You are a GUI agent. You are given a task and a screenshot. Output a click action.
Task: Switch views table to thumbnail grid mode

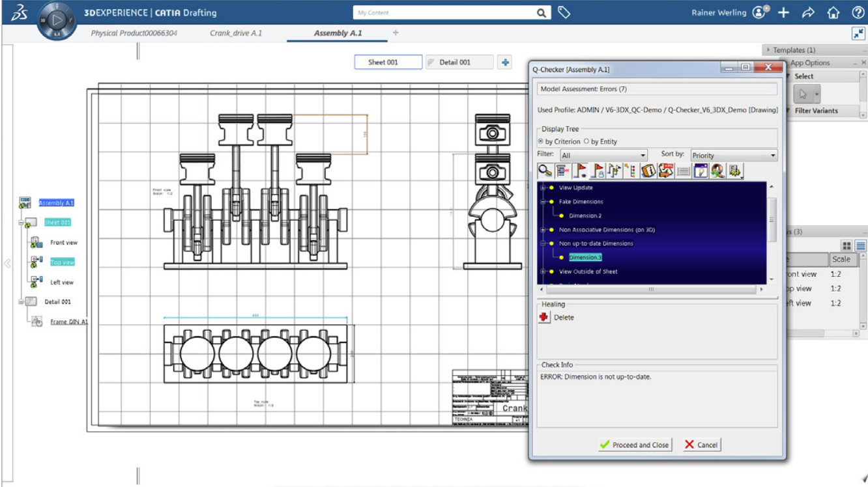(x=846, y=246)
